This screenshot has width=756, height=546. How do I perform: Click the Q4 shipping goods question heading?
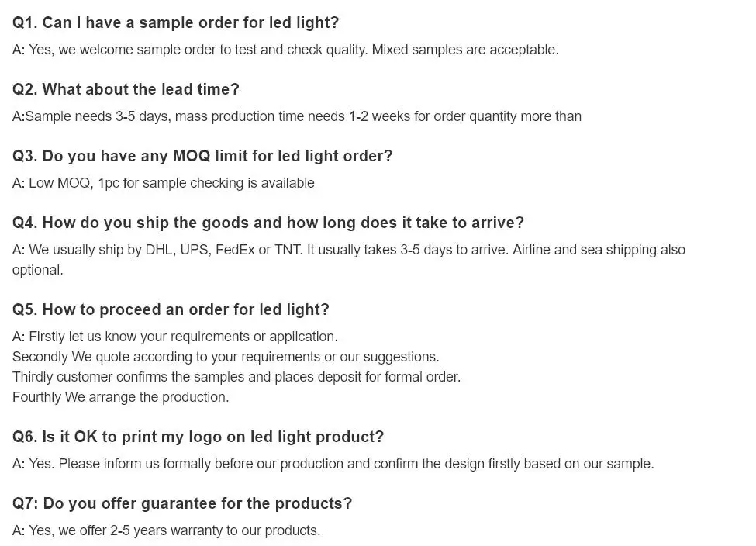coord(268,223)
